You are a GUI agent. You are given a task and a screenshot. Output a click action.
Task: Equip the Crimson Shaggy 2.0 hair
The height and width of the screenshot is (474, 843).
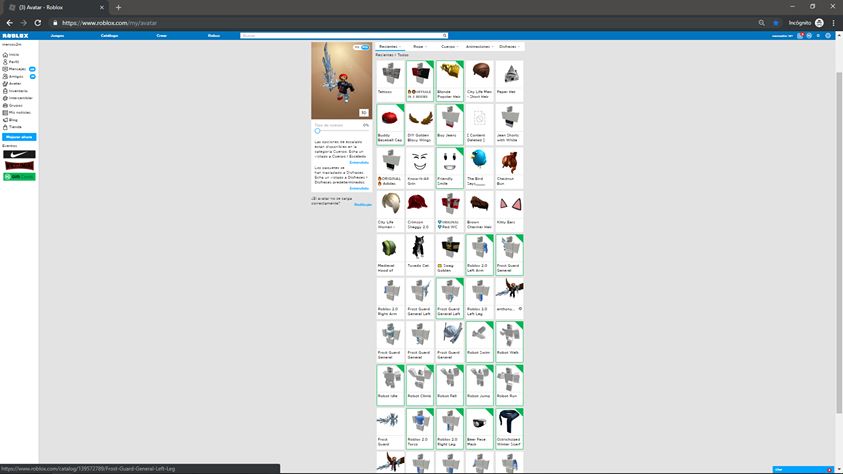419,211
